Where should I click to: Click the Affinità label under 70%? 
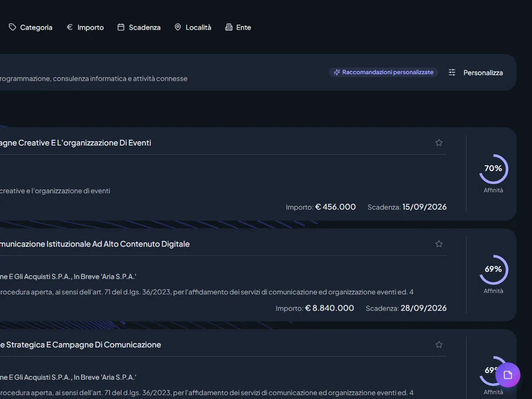(x=493, y=190)
